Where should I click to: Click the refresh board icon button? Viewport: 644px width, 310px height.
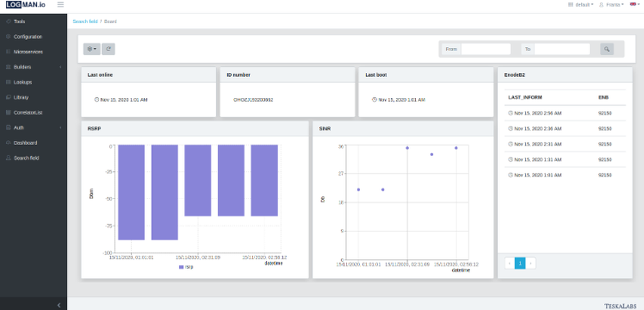[x=108, y=49]
